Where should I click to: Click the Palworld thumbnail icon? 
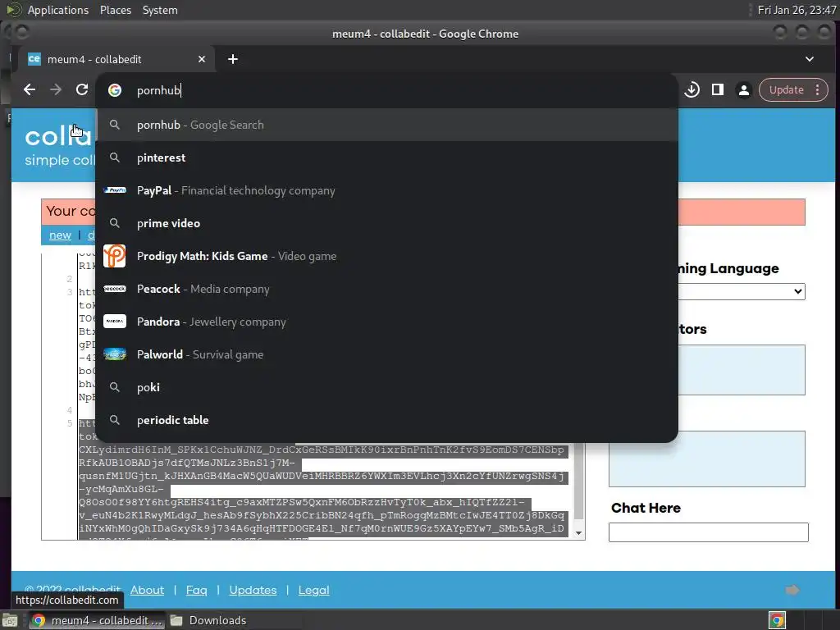click(115, 354)
